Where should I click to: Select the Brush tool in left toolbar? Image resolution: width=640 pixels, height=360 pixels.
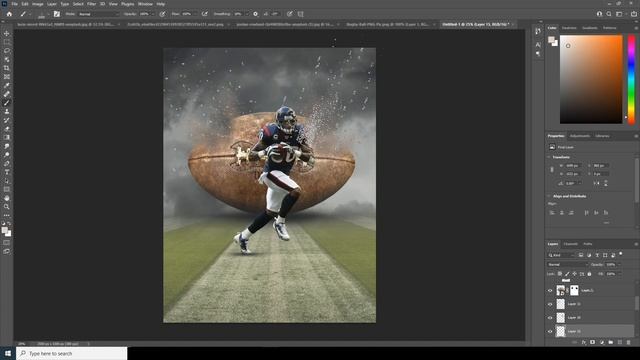pos(7,103)
